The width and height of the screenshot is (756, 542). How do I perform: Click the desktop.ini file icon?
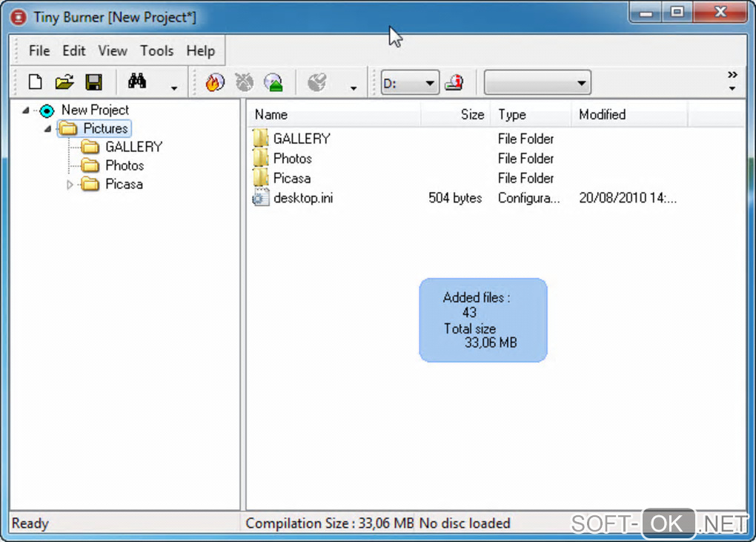pyautogui.click(x=260, y=198)
